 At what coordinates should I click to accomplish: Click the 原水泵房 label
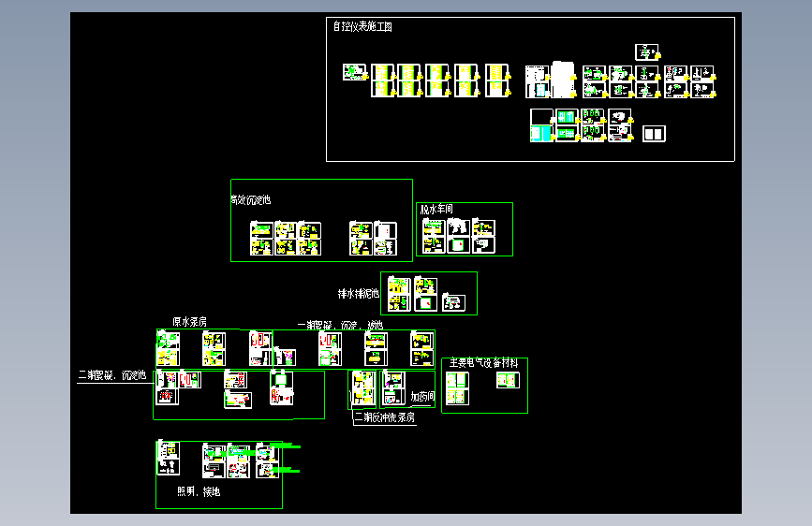tap(189, 322)
